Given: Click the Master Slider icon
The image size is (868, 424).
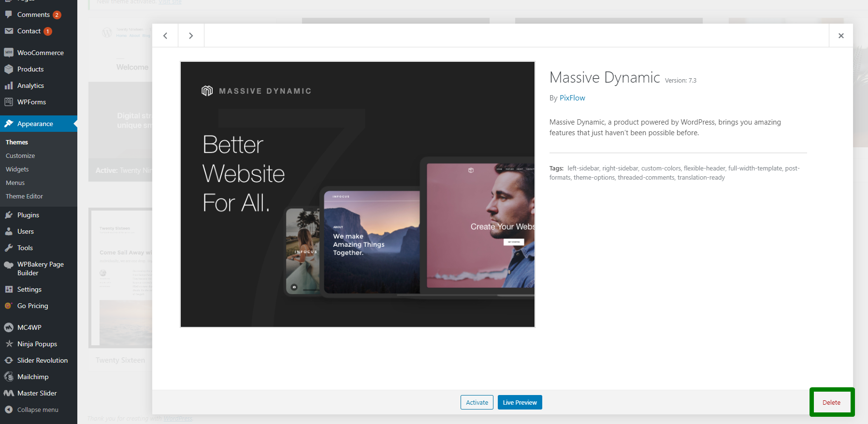Looking at the screenshot, I should click(9, 393).
